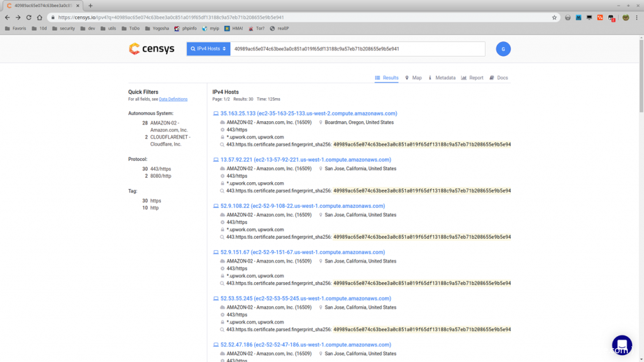Click the page vertical scrollbar

641,75
